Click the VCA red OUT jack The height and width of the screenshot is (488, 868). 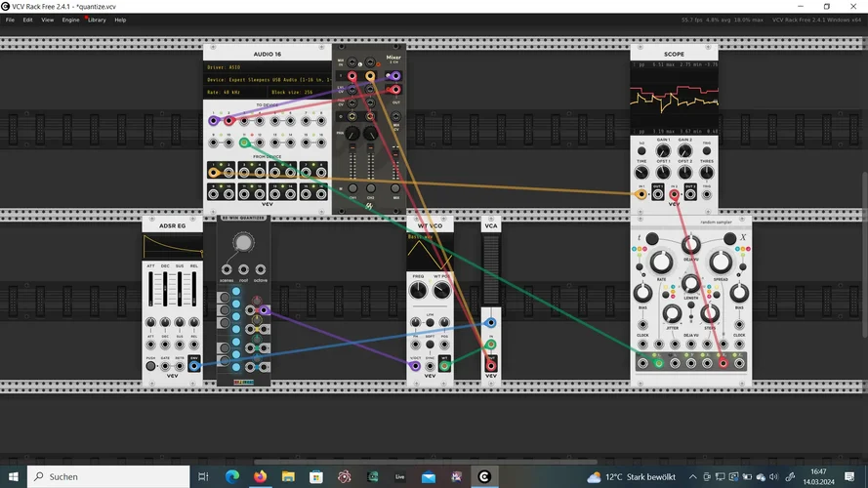tap(490, 366)
